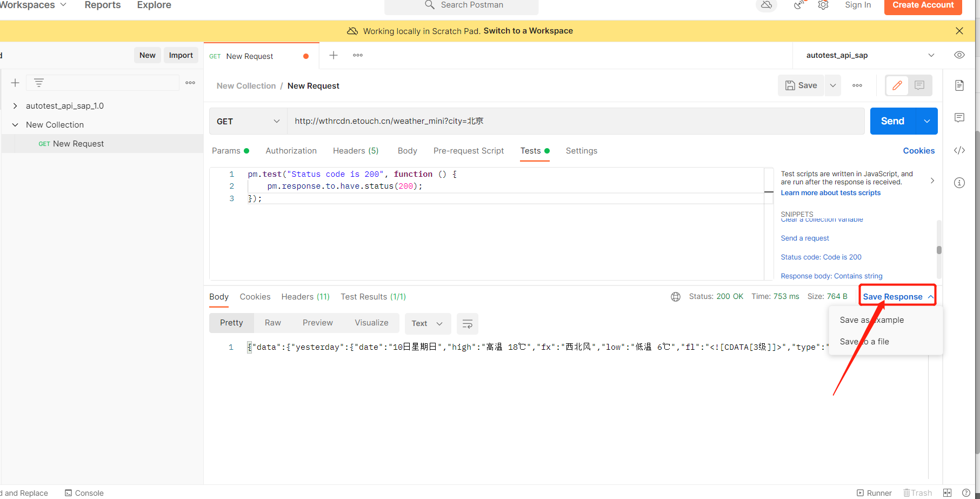Viewport: 980px width, 499px height.
Task: Open the Authorization tab
Action: (291, 151)
